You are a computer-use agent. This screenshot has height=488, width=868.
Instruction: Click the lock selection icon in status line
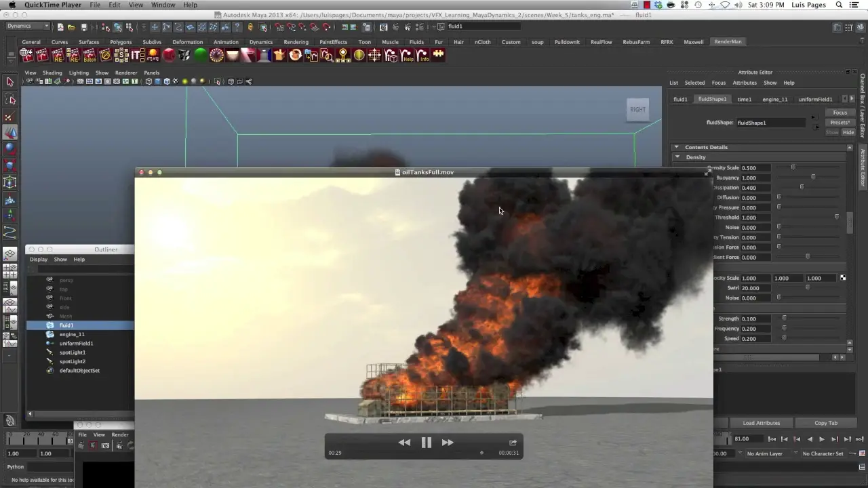tap(250, 27)
